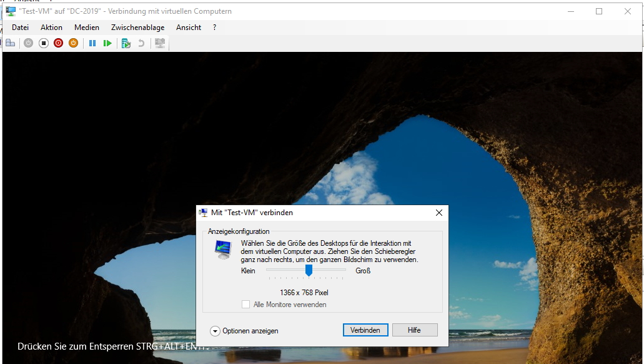The image size is (644, 364).
Task: Click the desktop size slider thumb
Action: pyautogui.click(x=309, y=270)
